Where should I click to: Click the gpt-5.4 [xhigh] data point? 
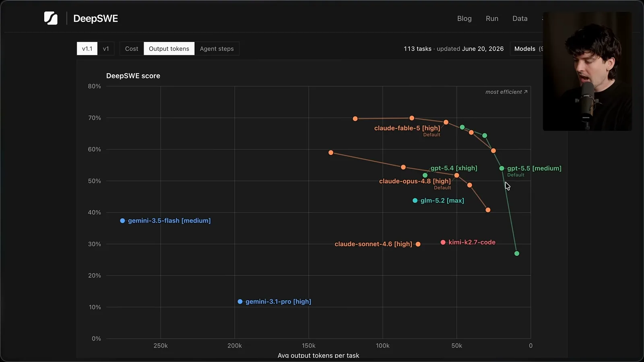point(425,175)
